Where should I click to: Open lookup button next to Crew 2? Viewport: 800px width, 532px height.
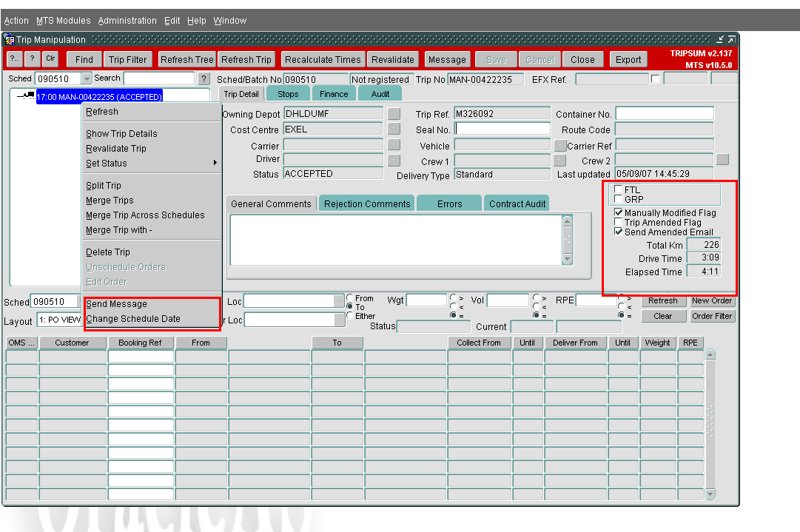[x=722, y=160]
